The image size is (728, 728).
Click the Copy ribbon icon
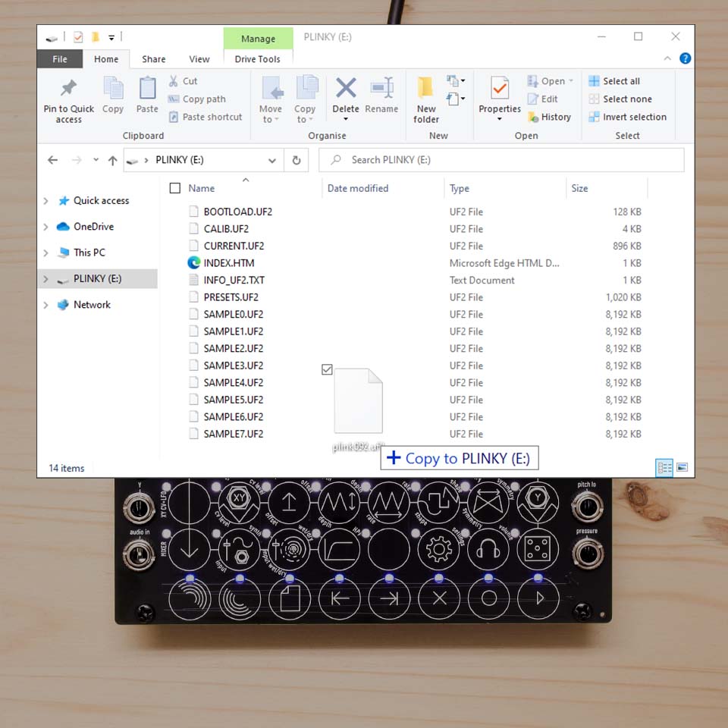click(x=113, y=88)
